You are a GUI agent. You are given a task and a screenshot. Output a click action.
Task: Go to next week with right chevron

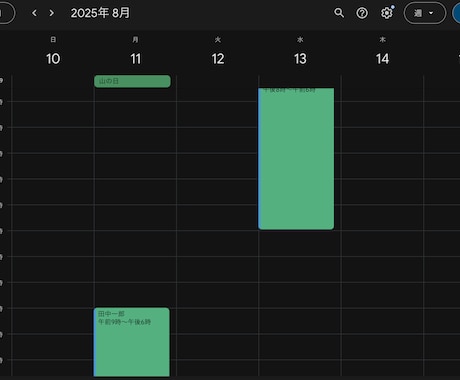(51, 13)
